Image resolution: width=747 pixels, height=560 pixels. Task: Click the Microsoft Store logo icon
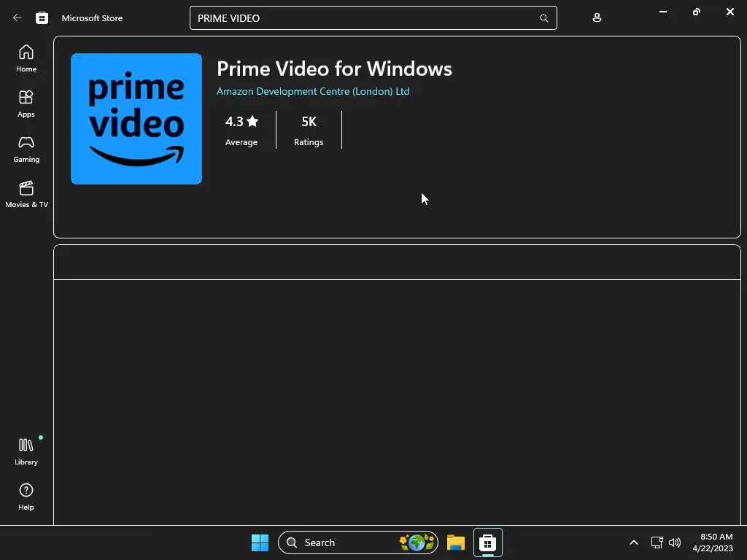coord(42,18)
